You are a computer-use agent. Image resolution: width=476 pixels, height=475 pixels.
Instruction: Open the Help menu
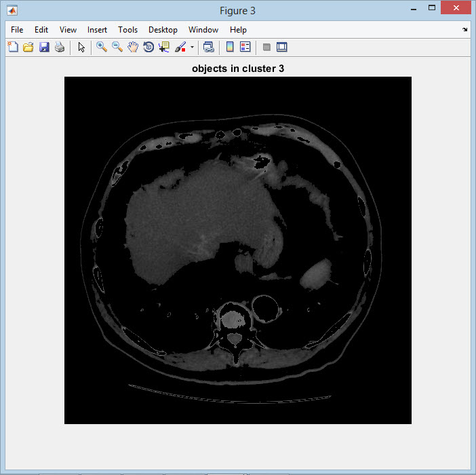[238, 30]
